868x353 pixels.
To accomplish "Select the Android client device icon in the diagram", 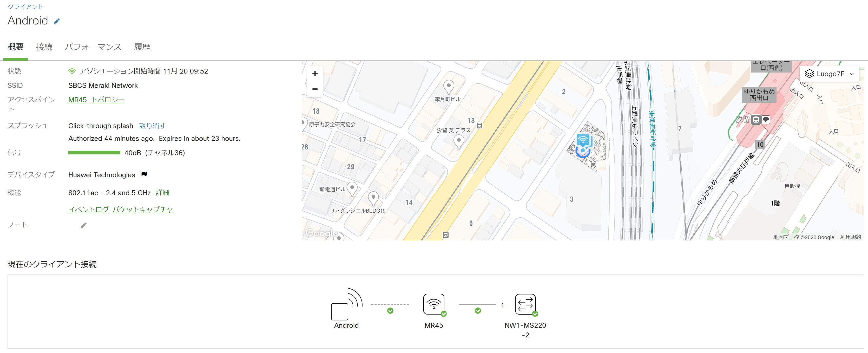I will (346, 304).
